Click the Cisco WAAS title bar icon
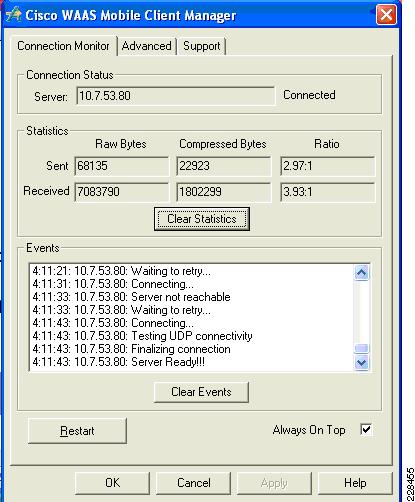This screenshot has width=415, height=502. pos(14,15)
